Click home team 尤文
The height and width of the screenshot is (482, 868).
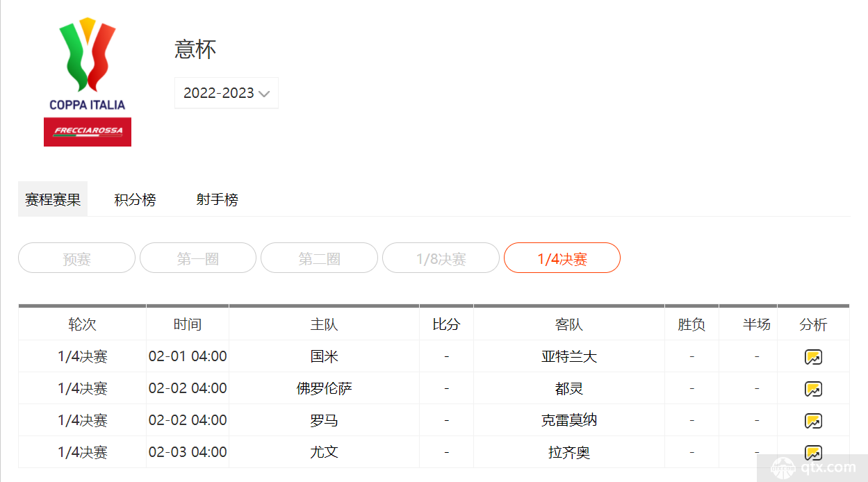(x=325, y=453)
